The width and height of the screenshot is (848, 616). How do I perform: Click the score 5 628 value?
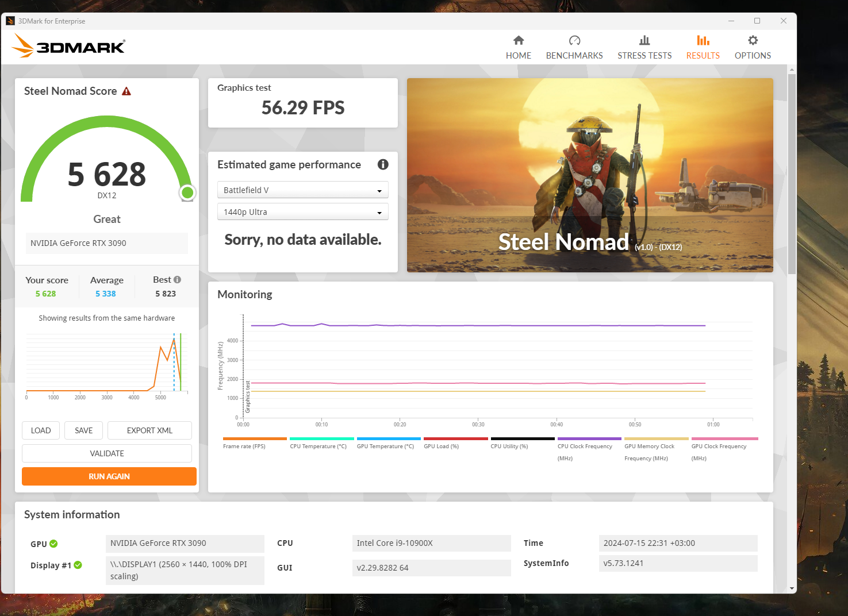pos(107,174)
